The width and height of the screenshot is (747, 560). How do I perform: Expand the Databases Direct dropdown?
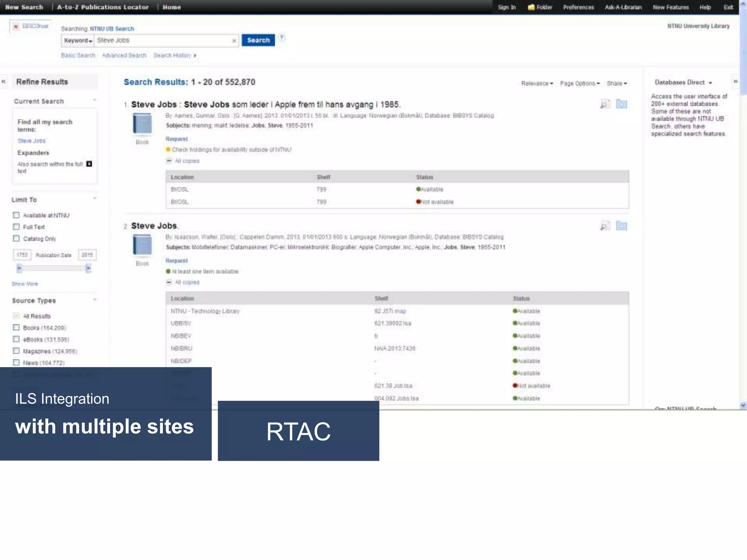pos(683,82)
